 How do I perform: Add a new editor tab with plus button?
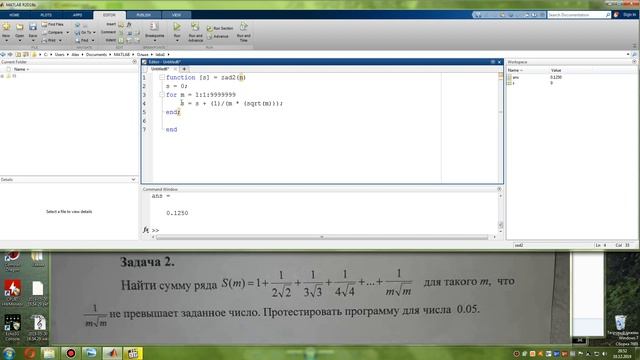(x=184, y=69)
